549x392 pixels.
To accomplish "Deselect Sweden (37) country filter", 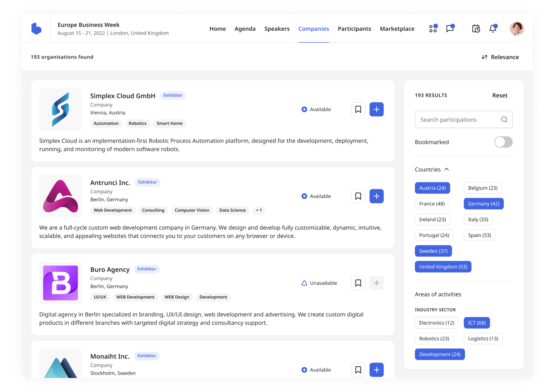I will pyautogui.click(x=433, y=251).
